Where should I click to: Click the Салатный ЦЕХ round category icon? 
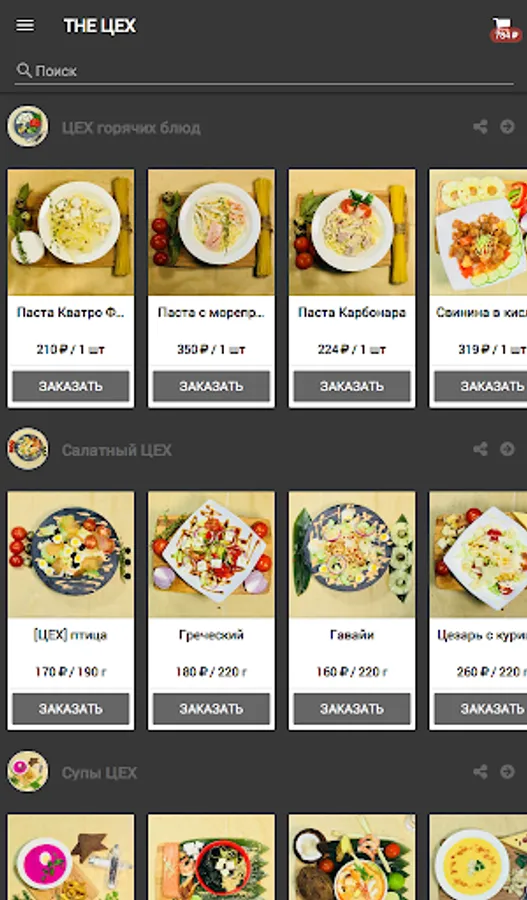click(x=28, y=449)
